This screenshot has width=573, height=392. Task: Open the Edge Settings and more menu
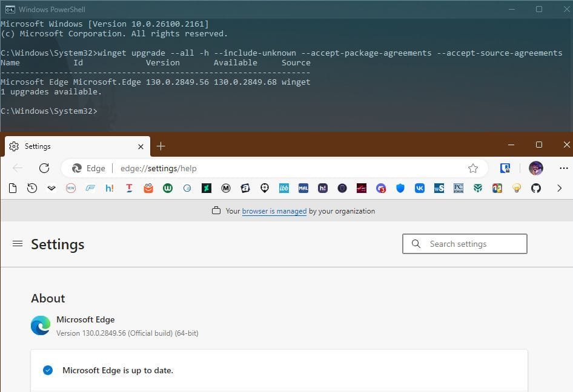tap(563, 168)
